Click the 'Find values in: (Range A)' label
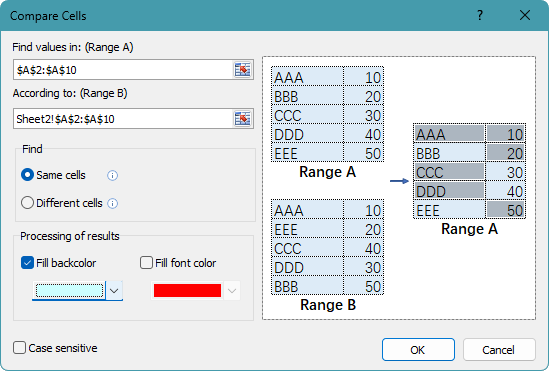 pos(73,47)
